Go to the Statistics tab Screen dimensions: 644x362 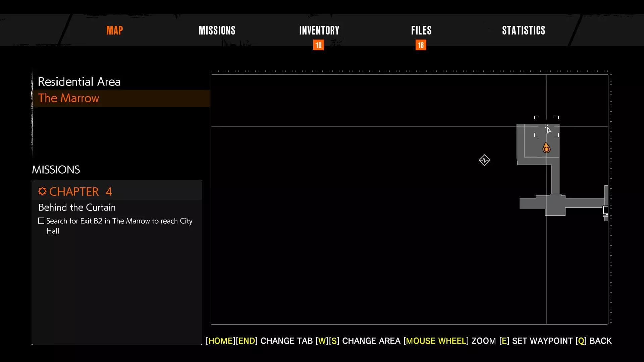523,31
